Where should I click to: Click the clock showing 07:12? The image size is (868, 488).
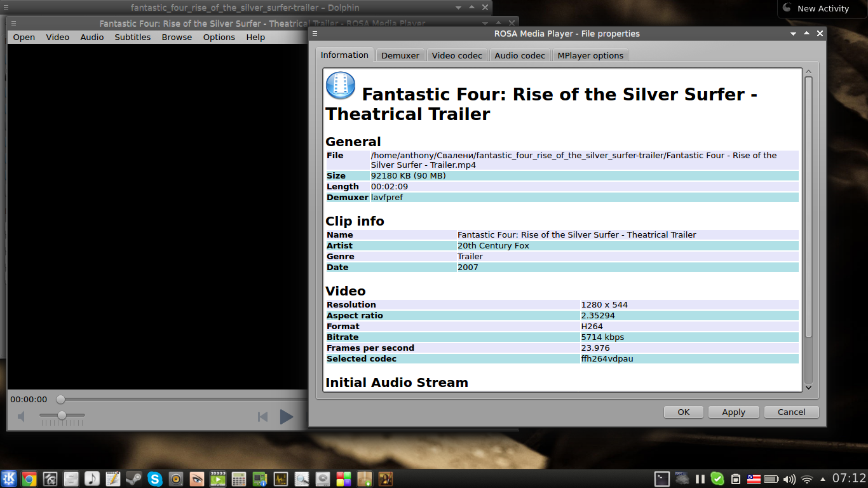point(849,478)
